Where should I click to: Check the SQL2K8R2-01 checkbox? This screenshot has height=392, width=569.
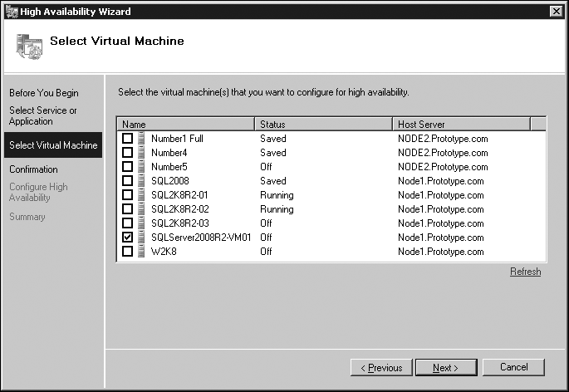click(127, 195)
